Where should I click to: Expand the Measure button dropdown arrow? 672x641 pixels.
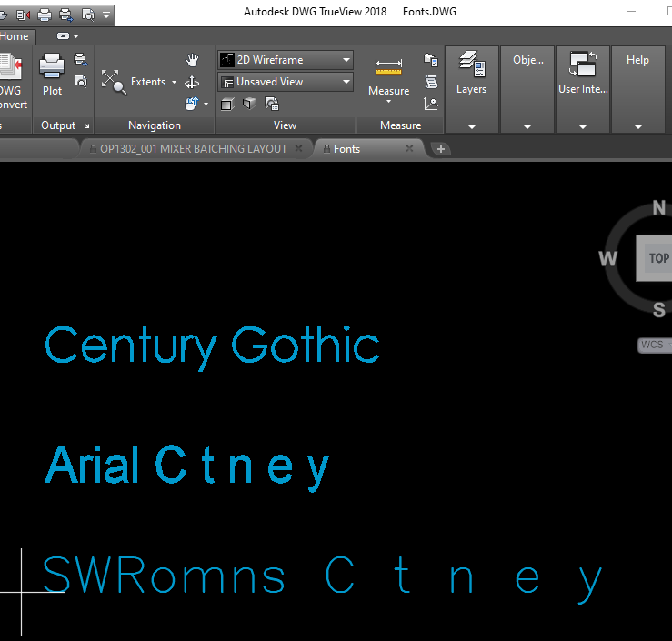click(x=388, y=102)
